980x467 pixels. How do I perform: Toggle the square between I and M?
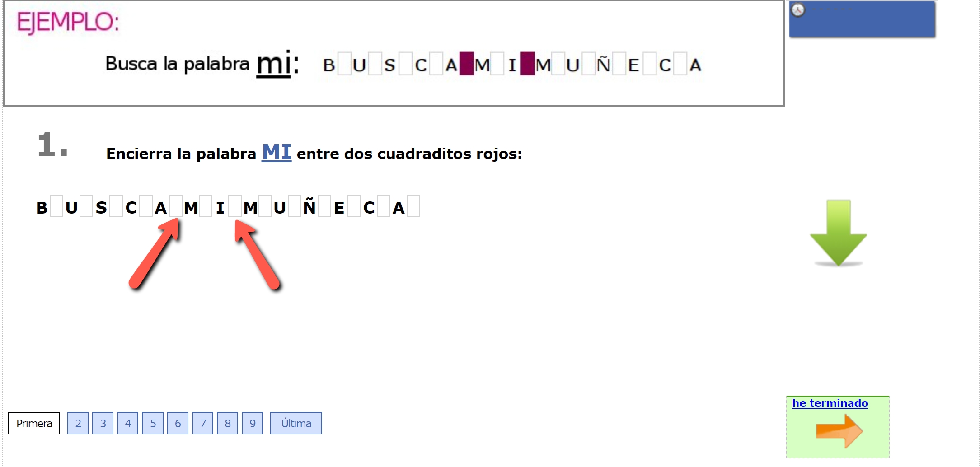(235, 206)
